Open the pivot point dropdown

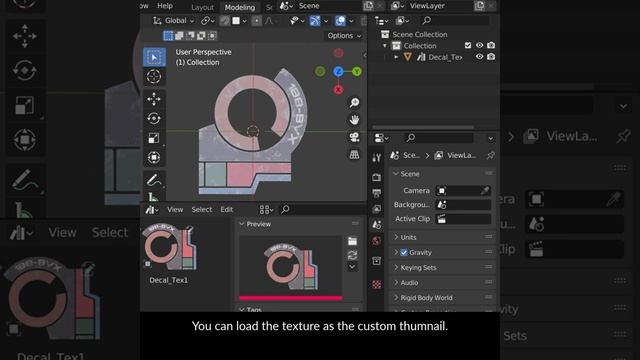click(x=207, y=21)
